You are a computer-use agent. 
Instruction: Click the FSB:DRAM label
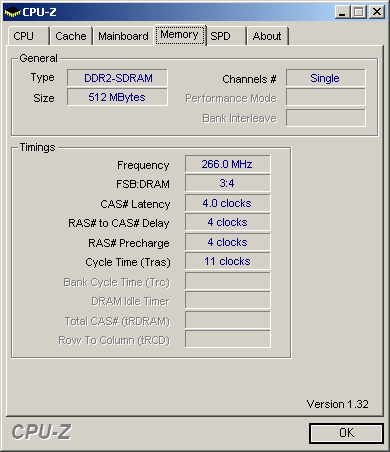pos(143,184)
